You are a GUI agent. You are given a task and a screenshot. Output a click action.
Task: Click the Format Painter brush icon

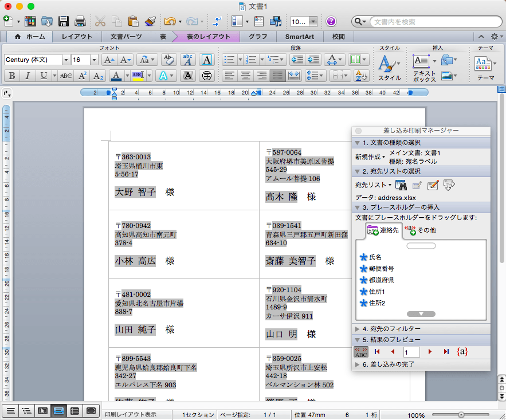coord(150,22)
